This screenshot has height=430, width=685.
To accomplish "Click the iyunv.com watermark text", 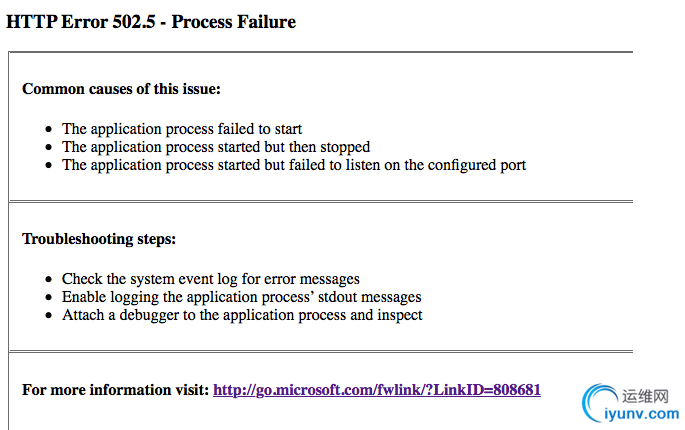I will point(642,413).
